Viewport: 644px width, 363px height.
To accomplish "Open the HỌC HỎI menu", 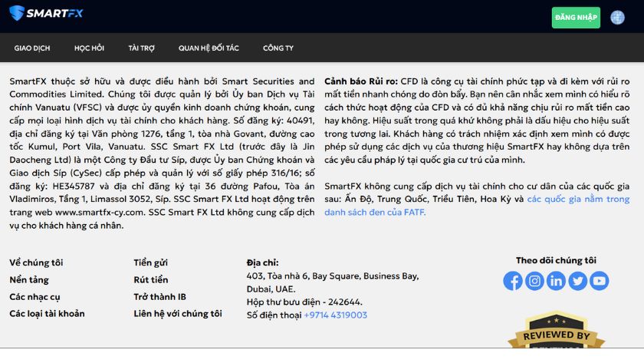I will tap(89, 48).
